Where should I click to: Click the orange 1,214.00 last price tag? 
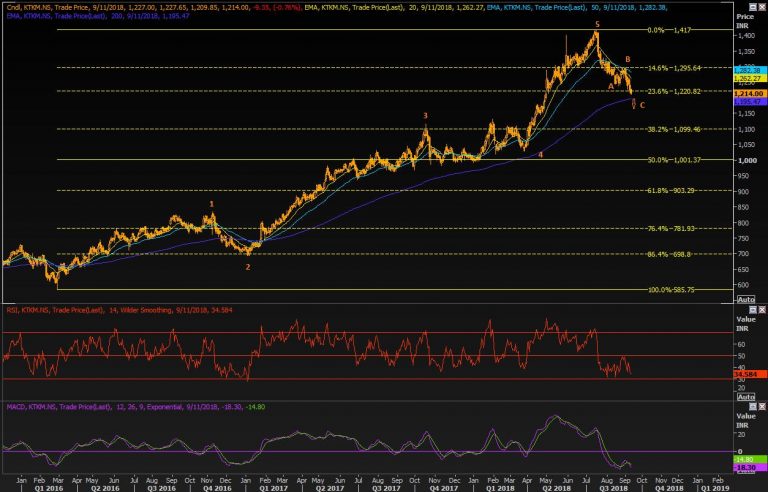tap(747, 92)
